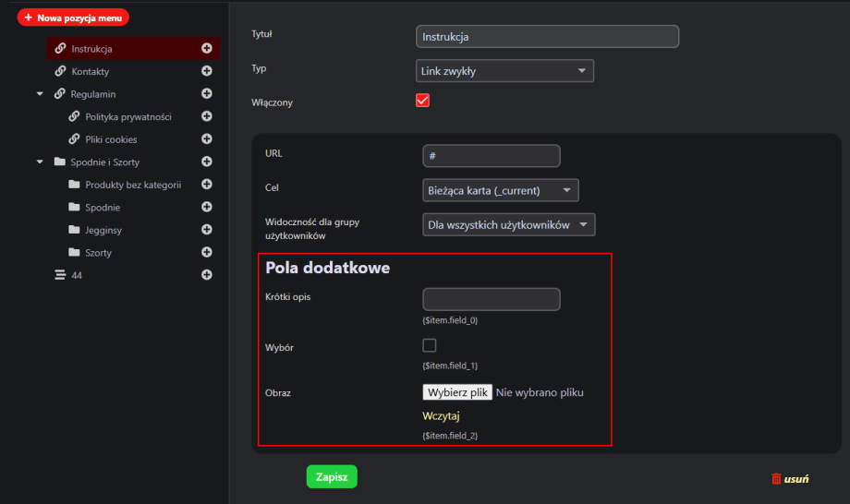
Task: Tick the Wybór checkbox
Action: coord(429,345)
